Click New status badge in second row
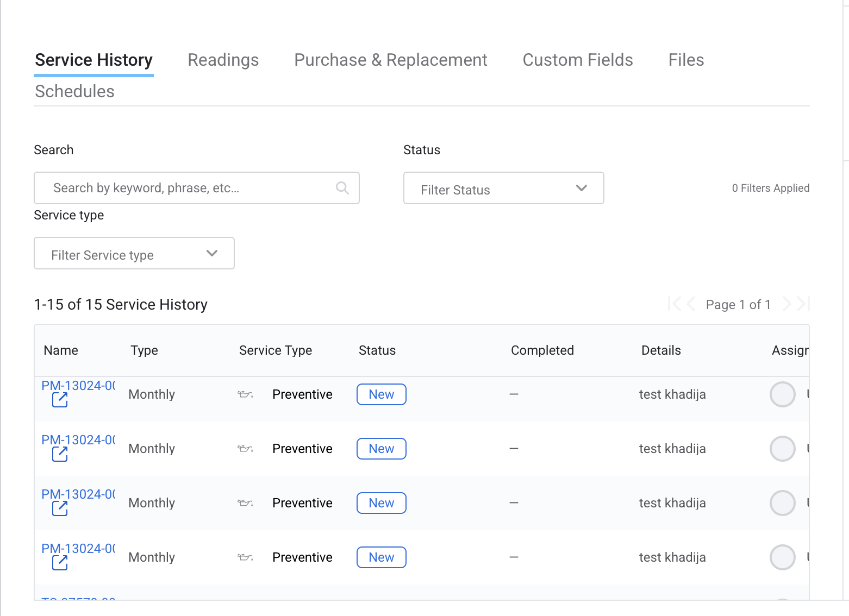 381,449
